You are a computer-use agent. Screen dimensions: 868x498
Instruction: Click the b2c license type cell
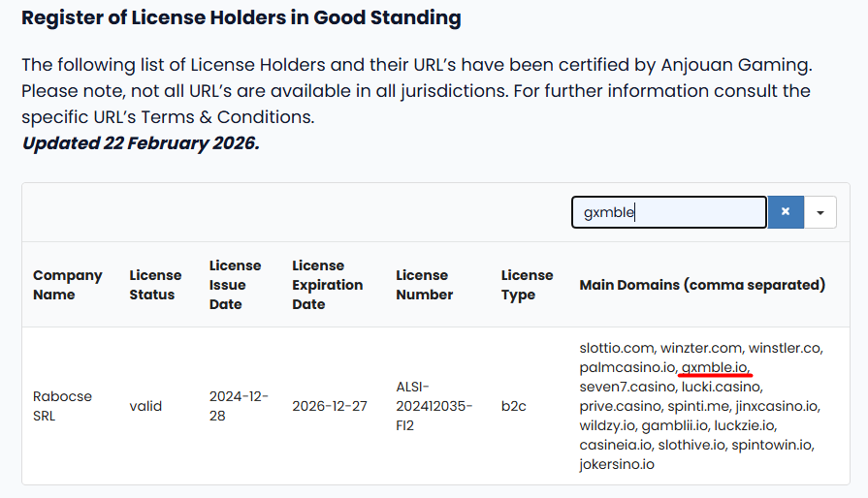click(x=513, y=406)
